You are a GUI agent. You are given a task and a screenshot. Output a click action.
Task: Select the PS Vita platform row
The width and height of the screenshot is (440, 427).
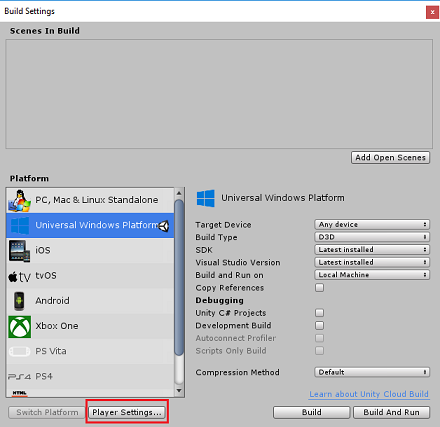pos(90,351)
